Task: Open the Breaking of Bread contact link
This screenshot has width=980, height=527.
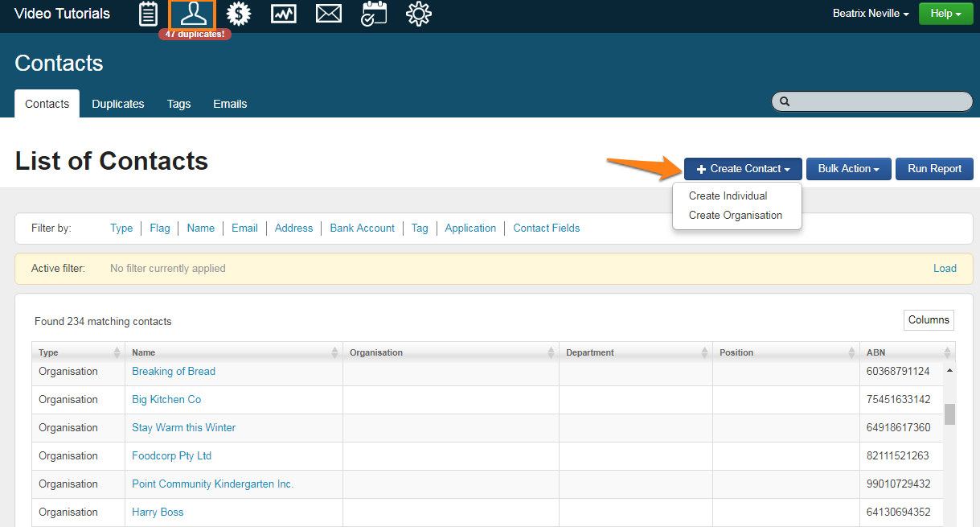Action: coord(174,371)
